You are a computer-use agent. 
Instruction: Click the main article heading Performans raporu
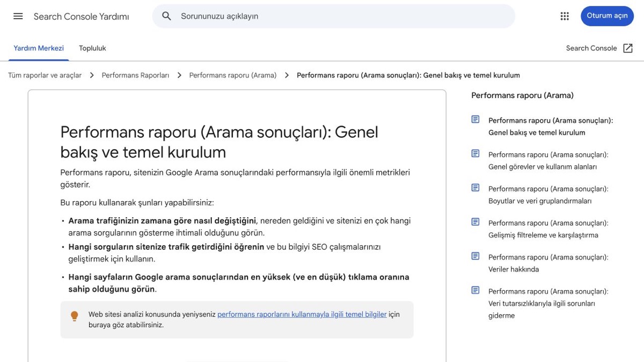[x=219, y=142]
